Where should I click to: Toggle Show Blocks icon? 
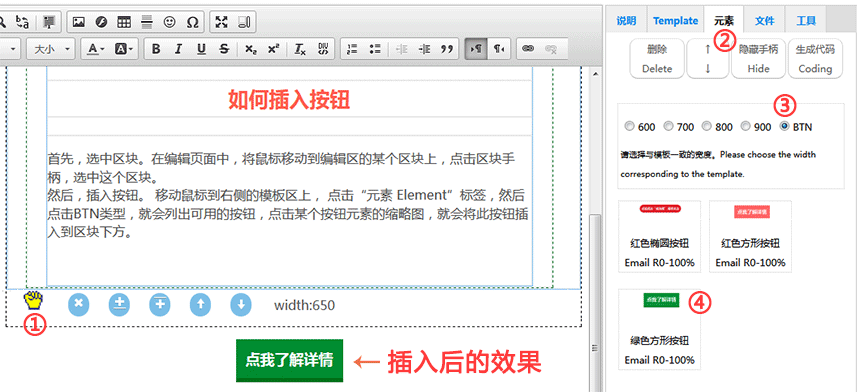point(244,22)
